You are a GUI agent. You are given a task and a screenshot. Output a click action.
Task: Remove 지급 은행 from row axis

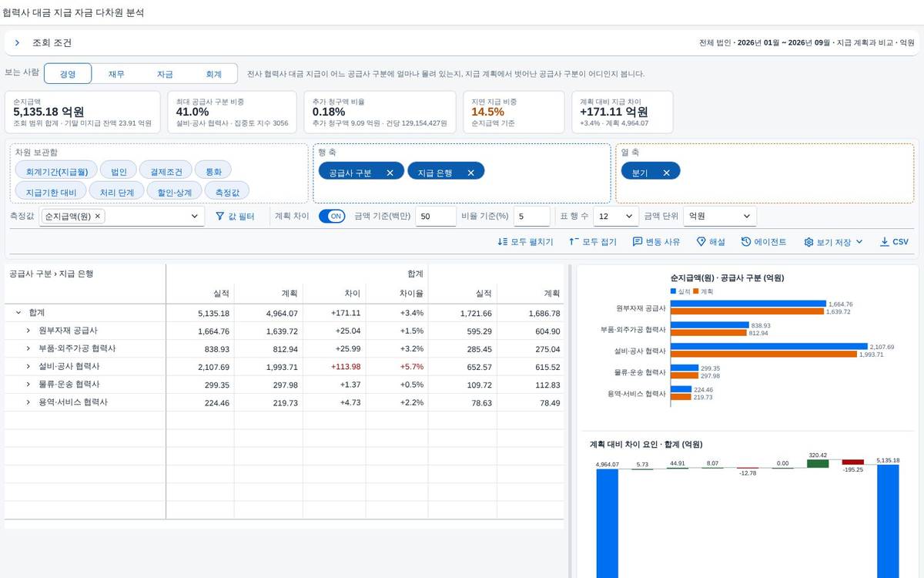click(x=470, y=173)
